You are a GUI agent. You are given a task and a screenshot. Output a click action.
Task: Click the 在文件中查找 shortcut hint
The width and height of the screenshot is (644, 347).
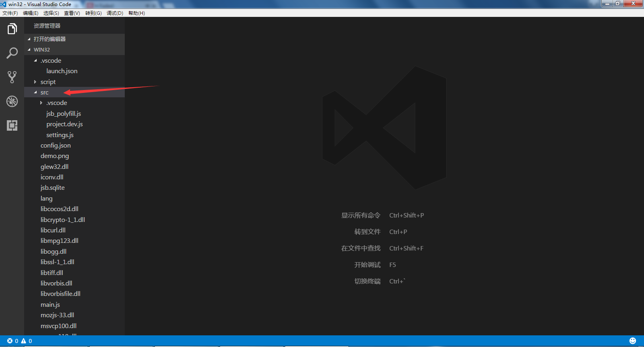coord(361,248)
